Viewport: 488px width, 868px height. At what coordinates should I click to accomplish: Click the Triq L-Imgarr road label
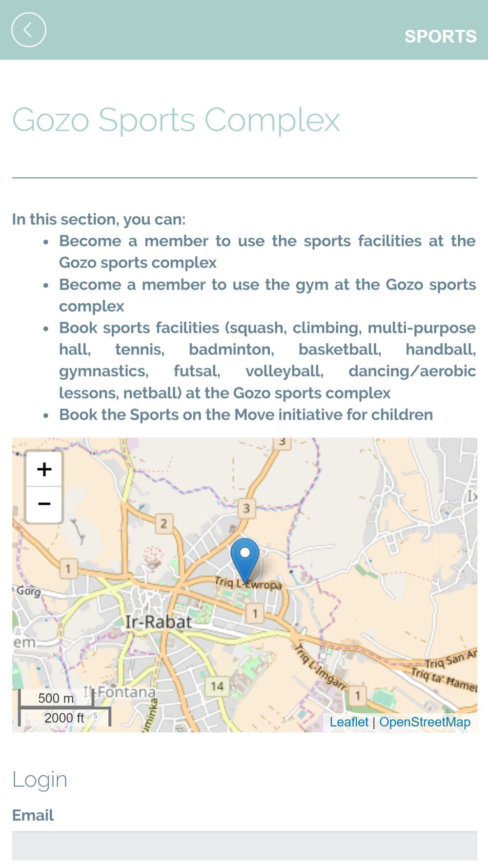320,666
